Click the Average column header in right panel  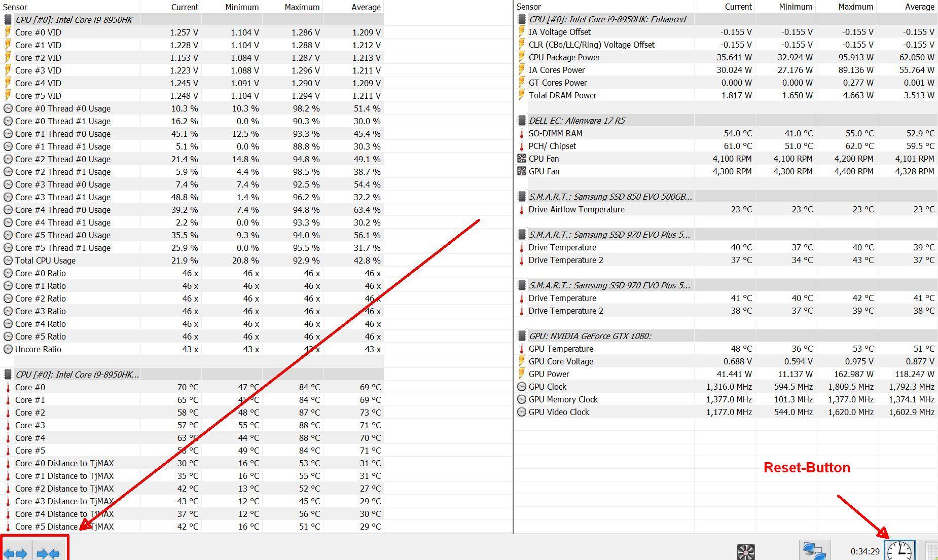pos(907,7)
